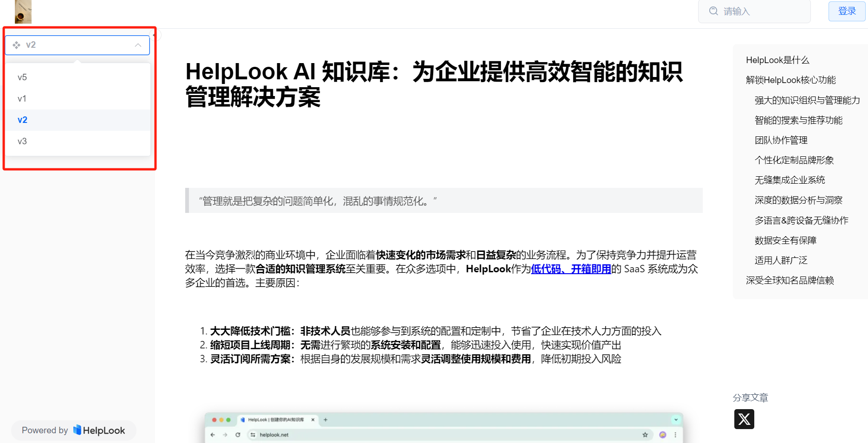Focus the 请输入 search field
This screenshot has width=868, height=443.
click(754, 11)
